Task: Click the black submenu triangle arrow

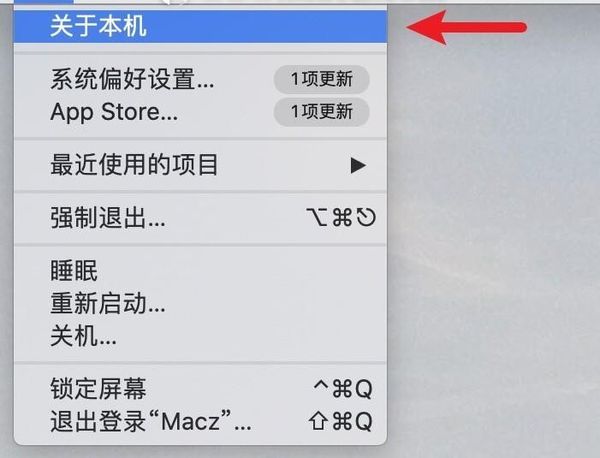Action: (358, 166)
